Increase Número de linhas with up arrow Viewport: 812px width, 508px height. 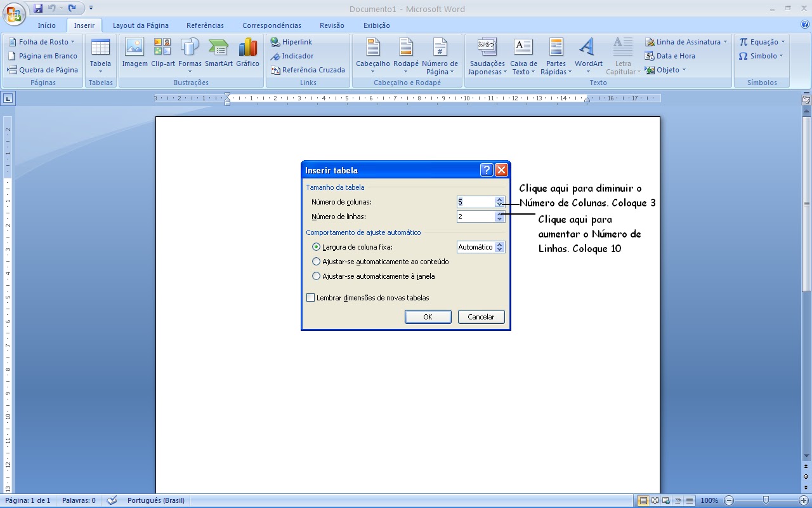tap(500, 214)
